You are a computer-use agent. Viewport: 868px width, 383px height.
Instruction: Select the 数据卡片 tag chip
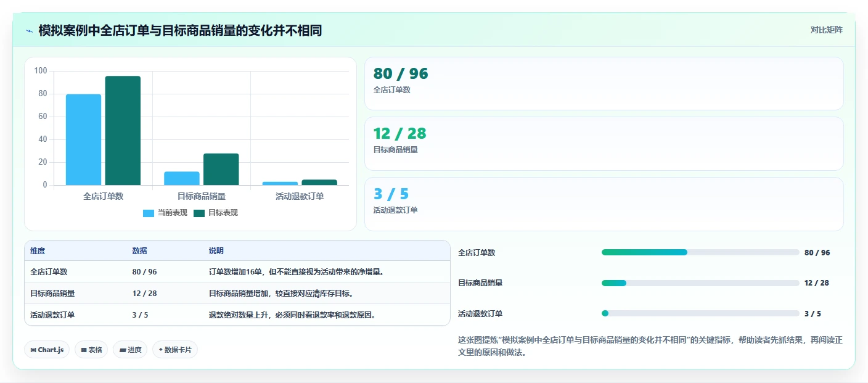click(x=175, y=350)
